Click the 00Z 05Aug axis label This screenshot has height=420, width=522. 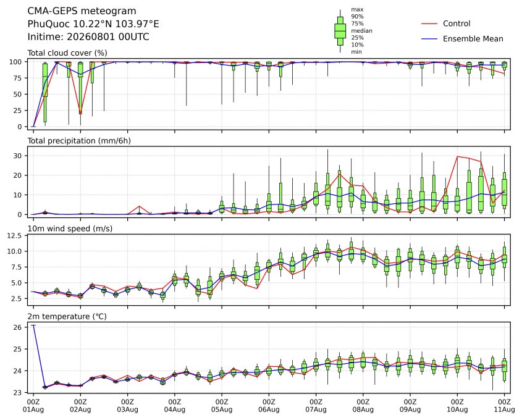pos(222,406)
